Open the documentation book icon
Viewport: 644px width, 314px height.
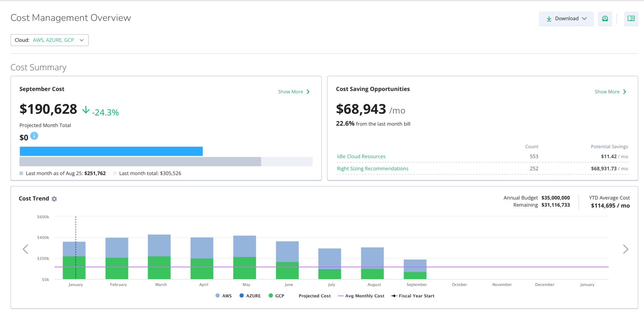pyautogui.click(x=631, y=19)
